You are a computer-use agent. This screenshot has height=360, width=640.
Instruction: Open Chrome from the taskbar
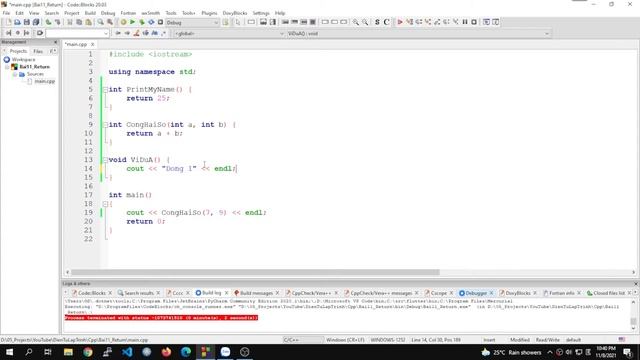point(88,352)
